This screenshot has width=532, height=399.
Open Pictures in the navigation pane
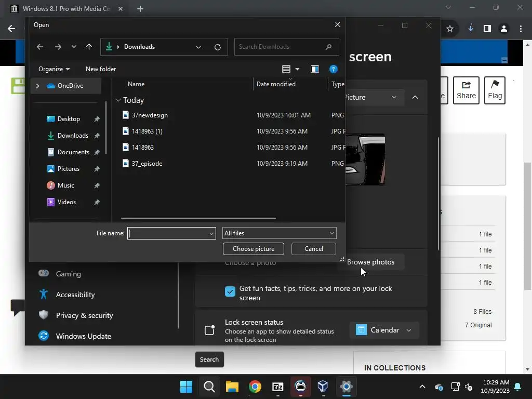pos(68,169)
